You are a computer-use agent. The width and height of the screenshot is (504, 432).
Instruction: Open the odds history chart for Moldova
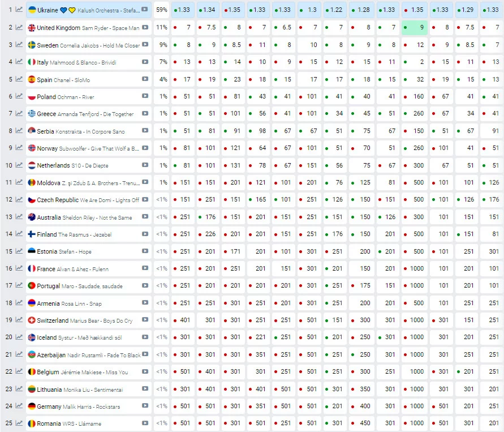coord(19,182)
